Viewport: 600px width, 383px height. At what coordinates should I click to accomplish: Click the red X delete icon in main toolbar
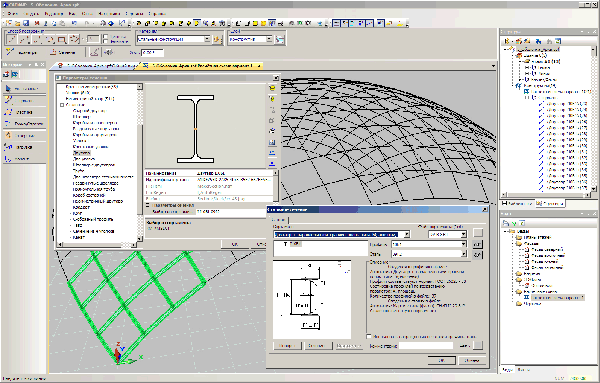[x=37, y=23]
